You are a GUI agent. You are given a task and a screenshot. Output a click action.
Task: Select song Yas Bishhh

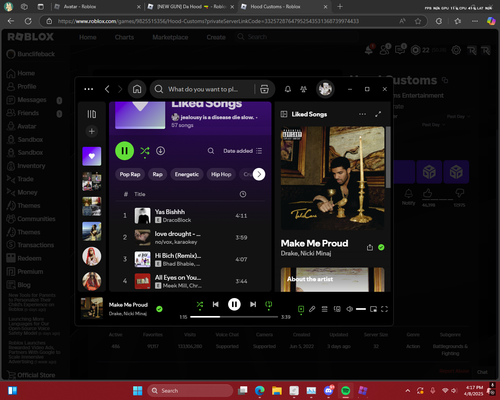[190, 216]
